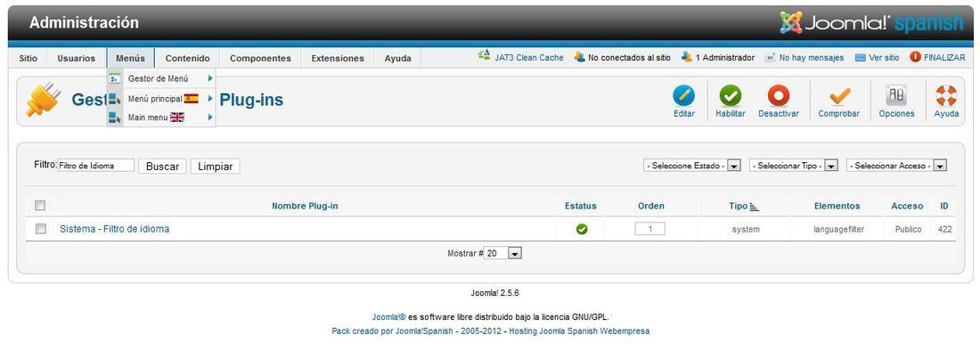Open the Seleccione Estado dropdown
This screenshot has width=980, height=351.
(x=692, y=166)
